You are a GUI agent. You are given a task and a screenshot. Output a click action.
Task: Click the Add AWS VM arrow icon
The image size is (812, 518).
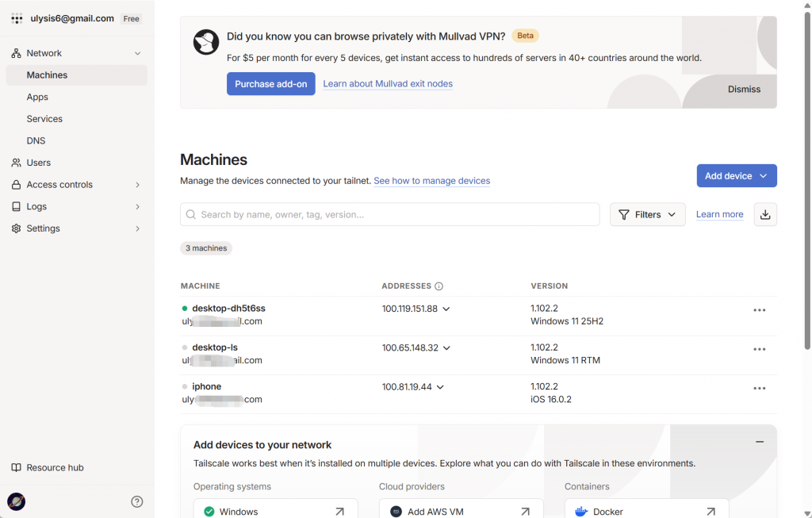click(x=525, y=512)
